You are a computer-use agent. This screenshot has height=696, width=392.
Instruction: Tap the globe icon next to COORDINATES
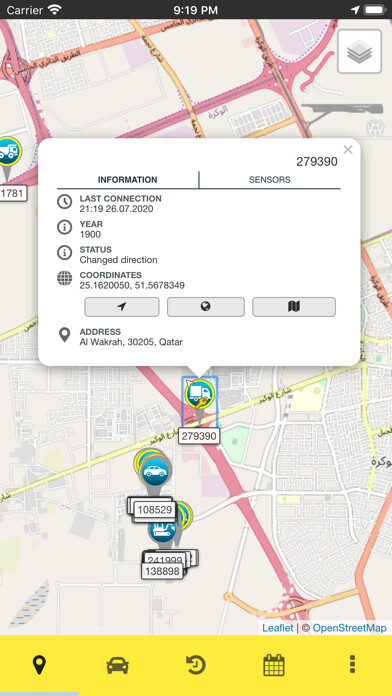click(64, 278)
